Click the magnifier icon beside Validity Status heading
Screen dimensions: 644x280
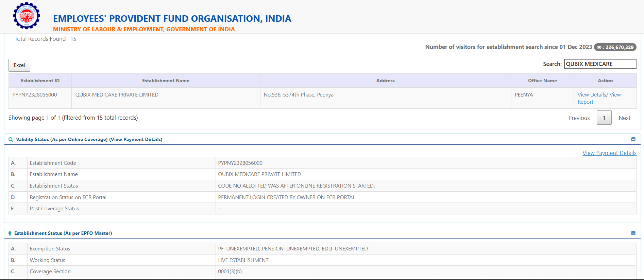[11, 140]
